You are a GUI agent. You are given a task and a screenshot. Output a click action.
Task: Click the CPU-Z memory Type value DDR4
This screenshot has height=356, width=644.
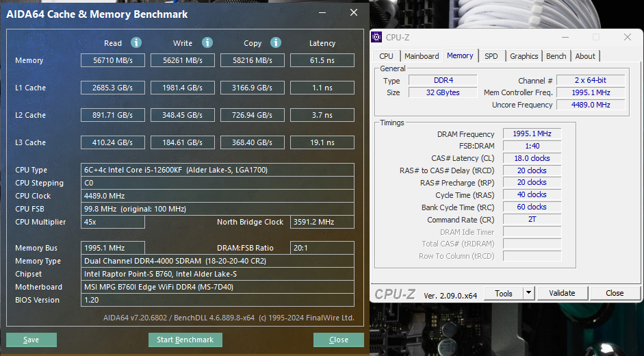(x=443, y=80)
